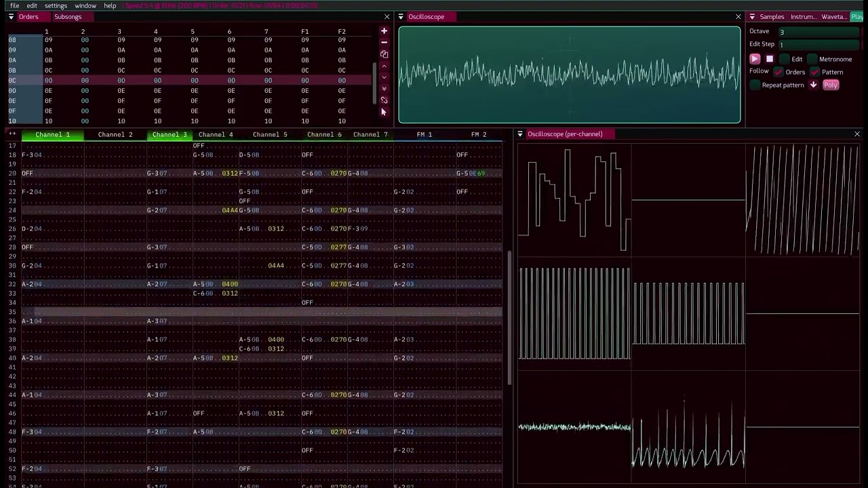Screen dimensions: 868x488
Task: Uncheck the Follow Orders checkbox
Action: click(x=778, y=72)
